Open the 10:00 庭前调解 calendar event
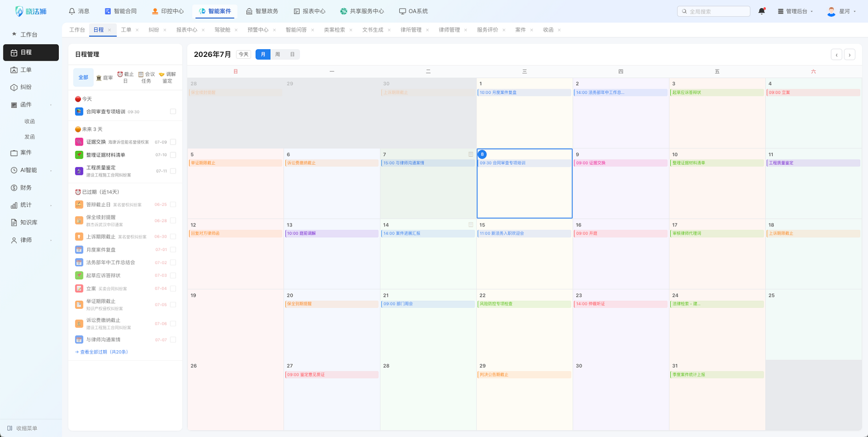 (x=332, y=233)
